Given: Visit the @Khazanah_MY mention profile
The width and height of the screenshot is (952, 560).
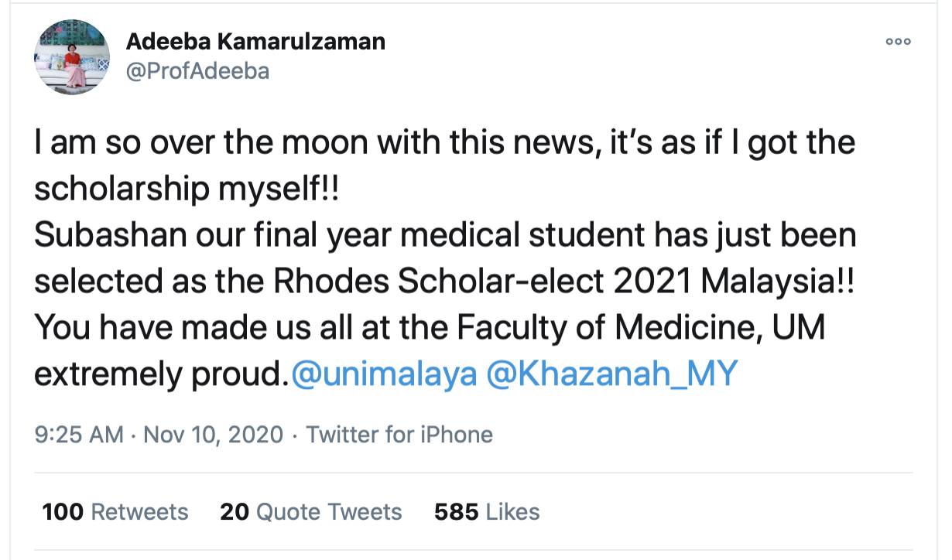Looking at the screenshot, I should tap(611, 374).
